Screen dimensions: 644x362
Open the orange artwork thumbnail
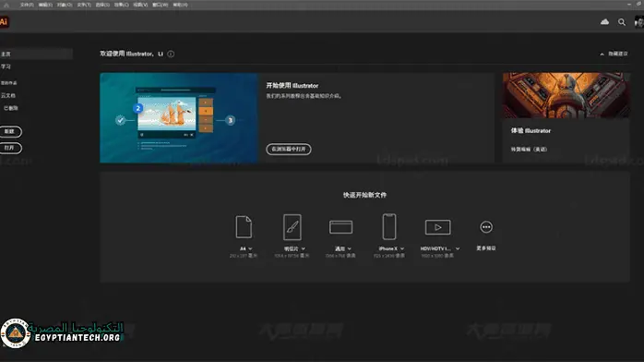[566, 95]
